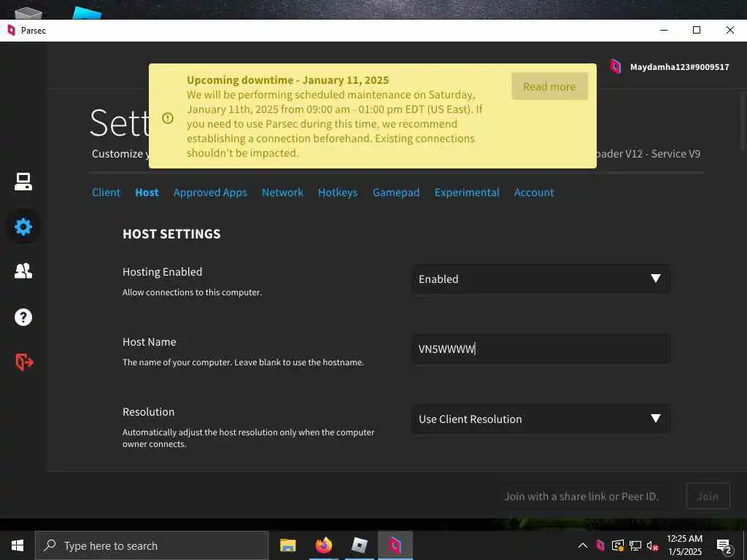The width and height of the screenshot is (747, 560).
Task: Select the Settings gear sidebar icon
Action: (23, 227)
